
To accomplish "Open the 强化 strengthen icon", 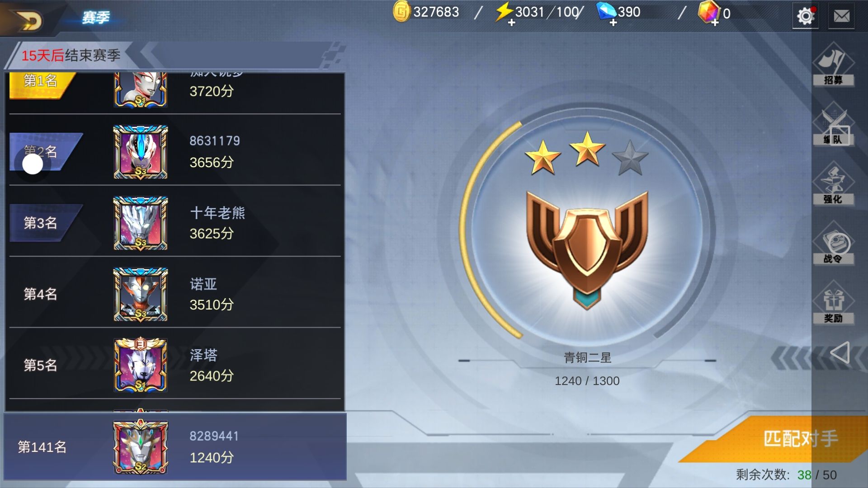I will tap(833, 183).
